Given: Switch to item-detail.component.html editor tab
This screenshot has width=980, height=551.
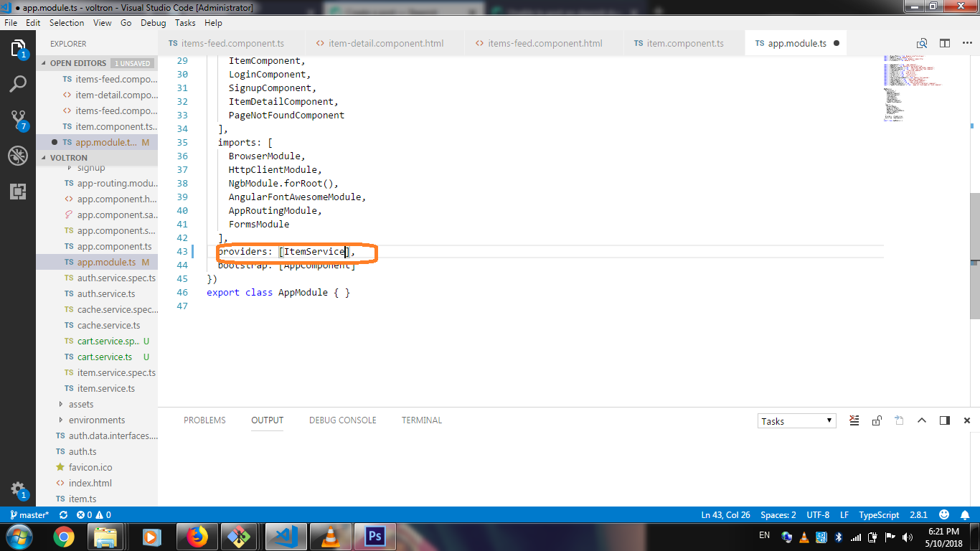Looking at the screenshot, I should tap(385, 43).
